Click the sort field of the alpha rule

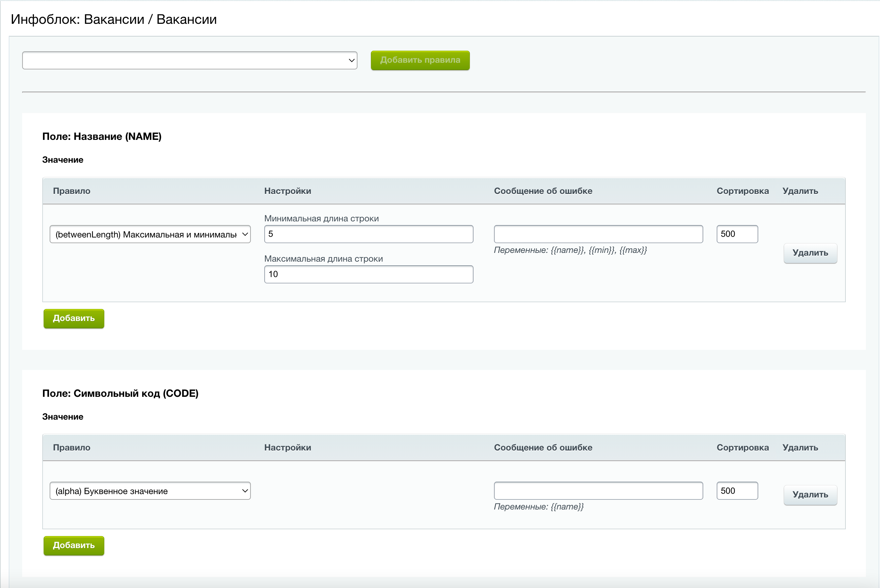pos(737,491)
